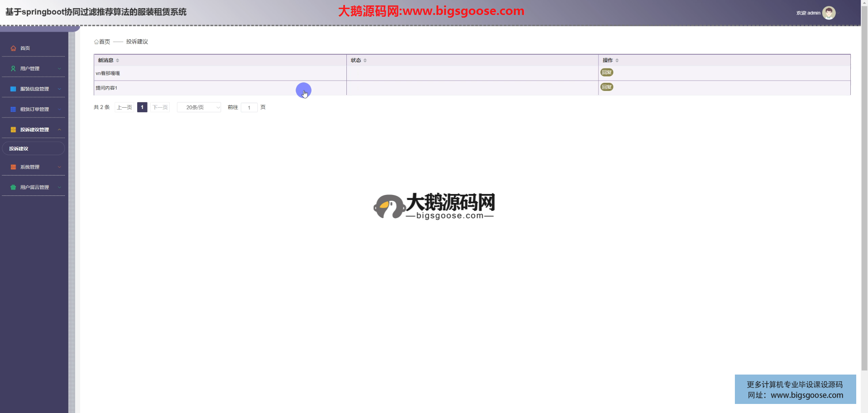Click 回复 for the vn看那嘎嘎 message
Image resolution: width=868 pixels, height=413 pixels.
click(607, 72)
